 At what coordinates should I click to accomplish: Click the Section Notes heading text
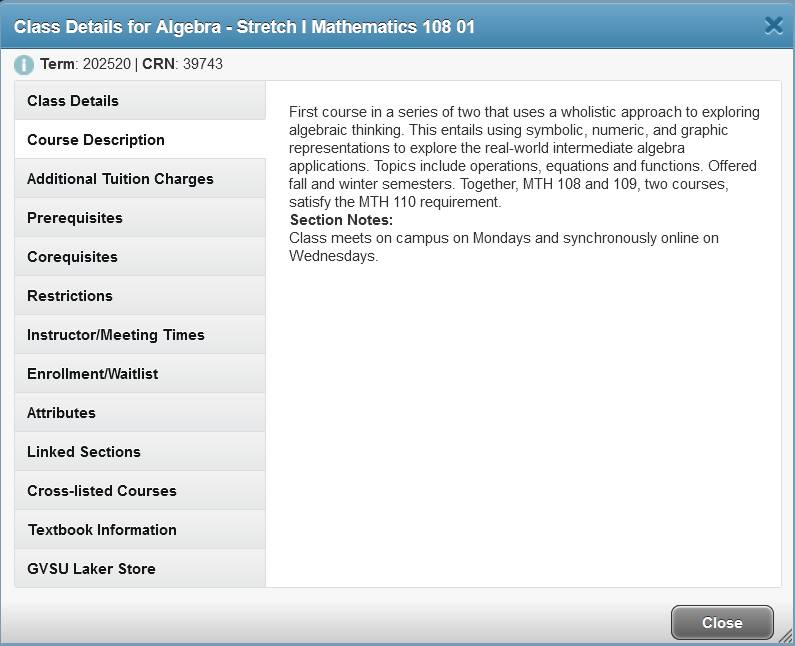[341, 220]
